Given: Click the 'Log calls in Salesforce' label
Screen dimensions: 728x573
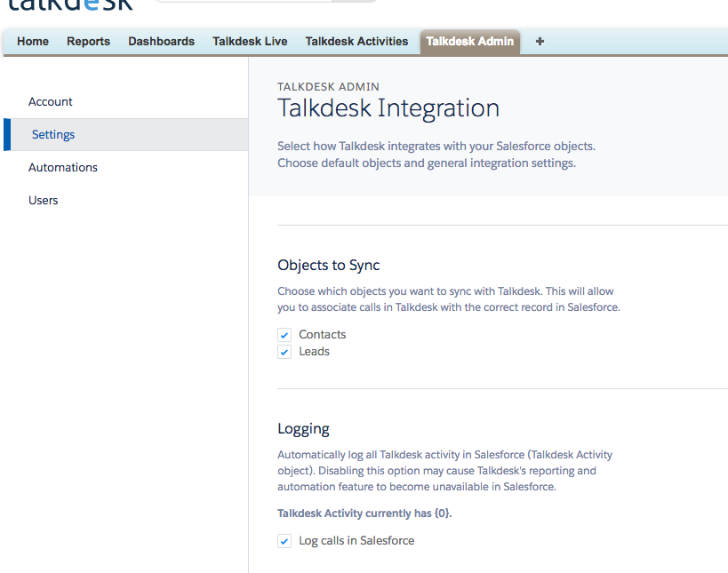Looking at the screenshot, I should (x=356, y=541).
